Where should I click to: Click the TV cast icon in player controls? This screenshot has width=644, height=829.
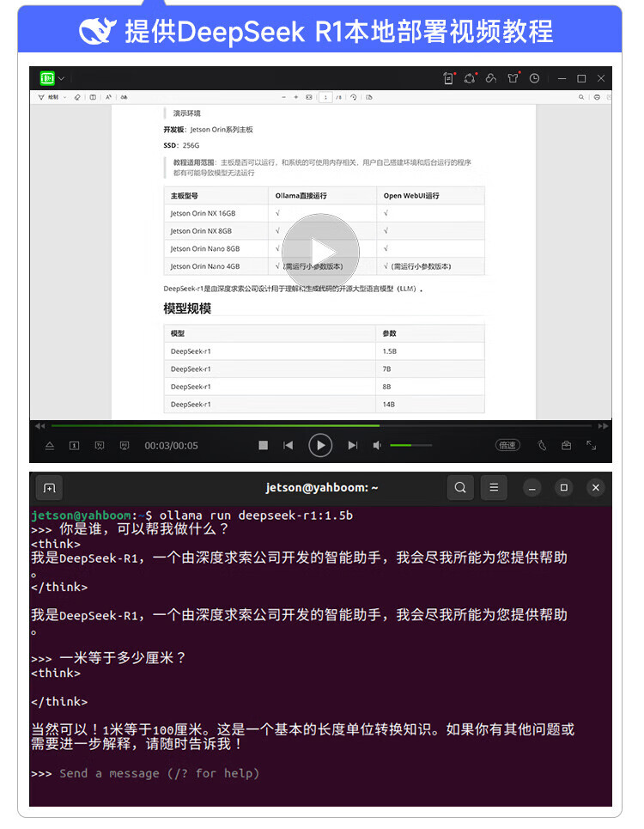100,446
